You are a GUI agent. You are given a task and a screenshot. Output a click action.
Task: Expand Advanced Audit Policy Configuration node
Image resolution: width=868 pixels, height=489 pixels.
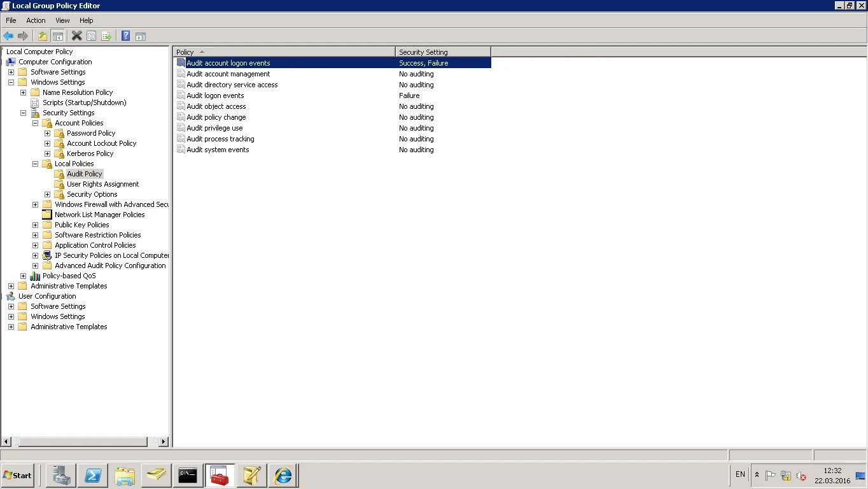click(35, 266)
